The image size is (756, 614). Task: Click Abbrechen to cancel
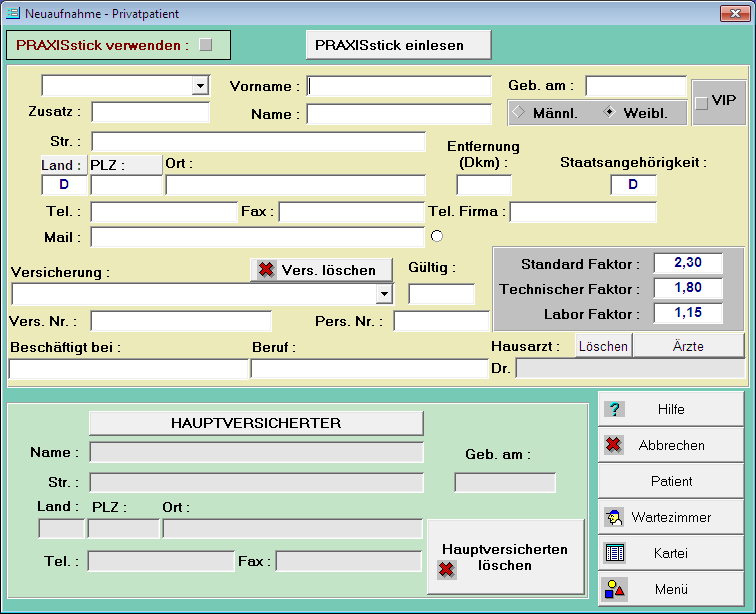[x=671, y=445]
